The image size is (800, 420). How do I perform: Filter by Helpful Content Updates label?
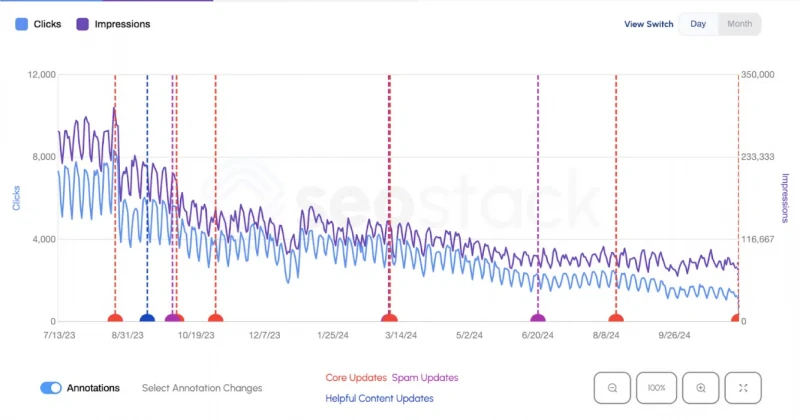click(x=380, y=398)
